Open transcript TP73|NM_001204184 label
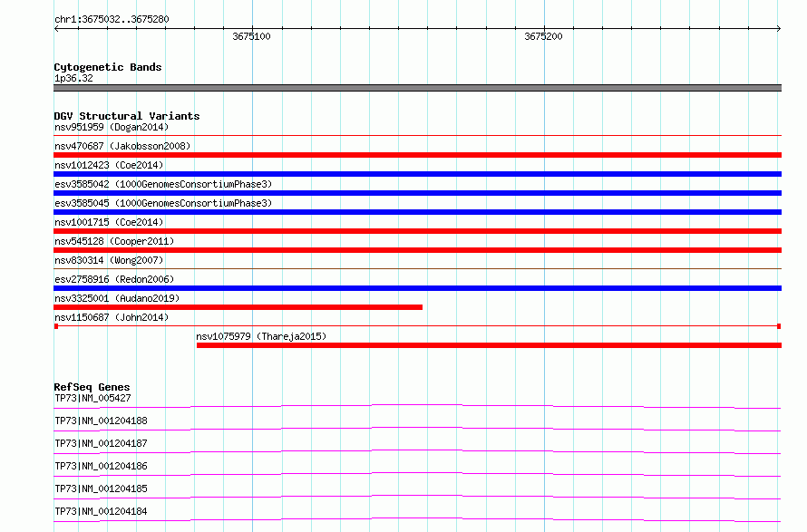 click(101, 511)
